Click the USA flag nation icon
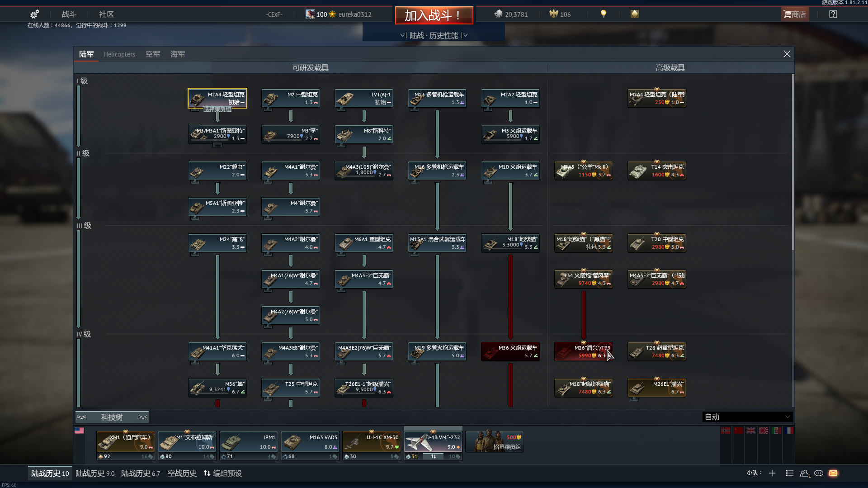This screenshot has width=868, height=488. pyautogui.click(x=79, y=431)
